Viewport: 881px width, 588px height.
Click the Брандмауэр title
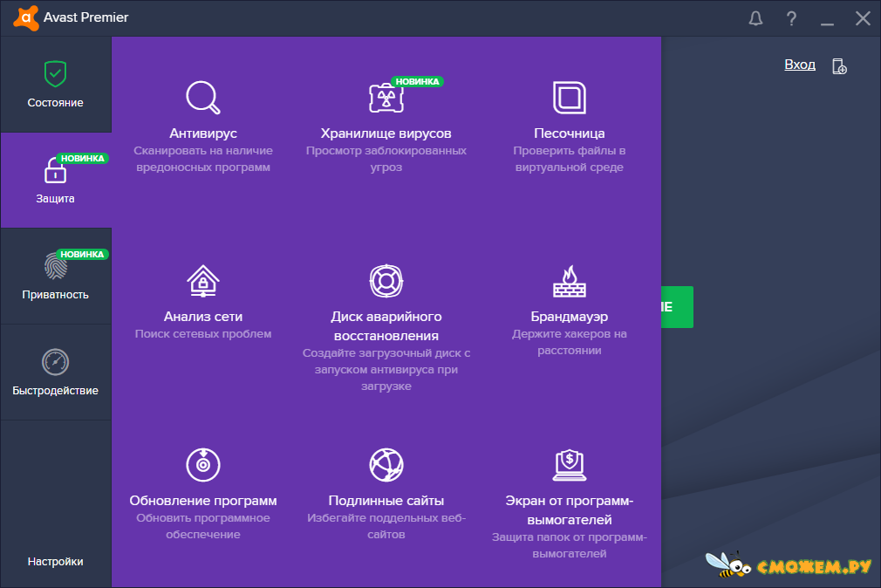click(570, 317)
